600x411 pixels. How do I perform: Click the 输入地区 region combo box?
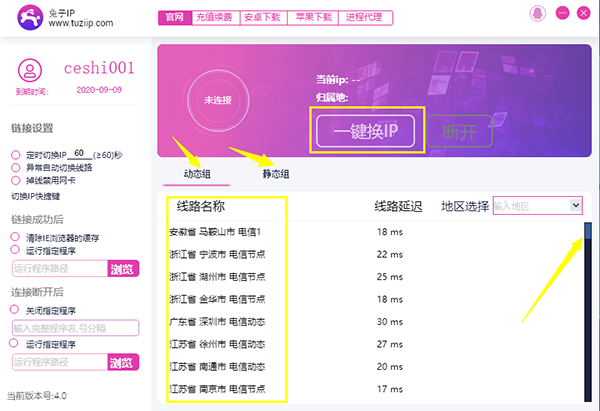(529, 205)
